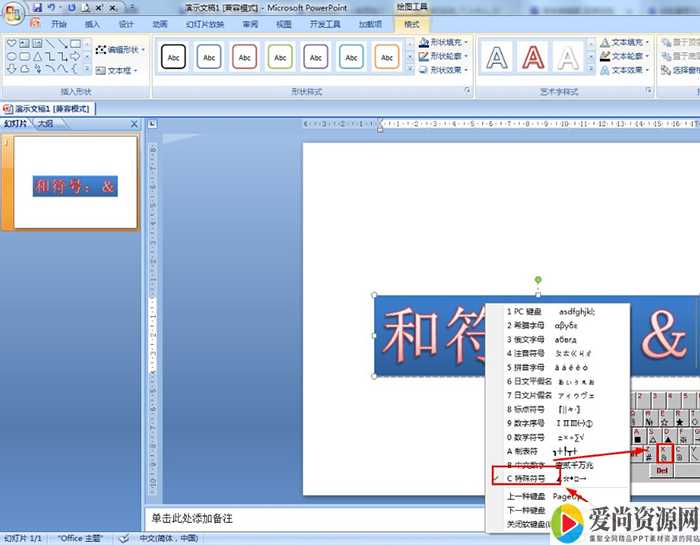Open the 幻灯片放映 ribbon tab
Viewport: 700px width, 545px height.
click(205, 24)
